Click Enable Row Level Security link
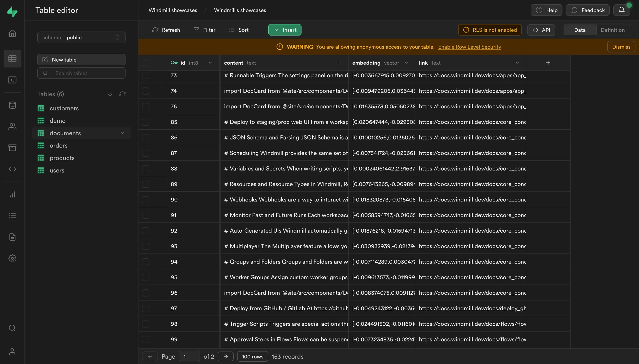639x364 pixels. [x=470, y=47]
